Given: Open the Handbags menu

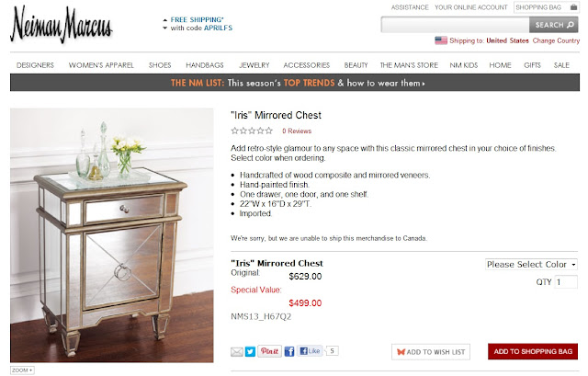Looking at the screenshot, I should click(205, 65).
